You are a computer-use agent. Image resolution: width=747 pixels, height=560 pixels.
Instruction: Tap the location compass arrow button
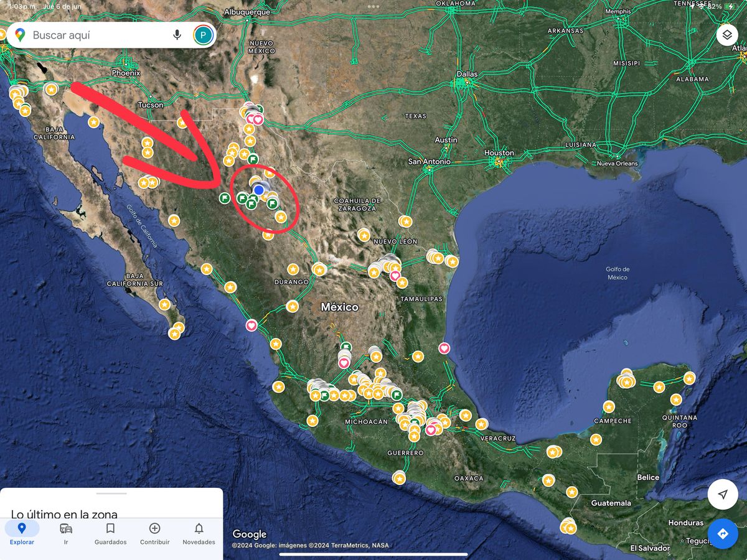722,495
